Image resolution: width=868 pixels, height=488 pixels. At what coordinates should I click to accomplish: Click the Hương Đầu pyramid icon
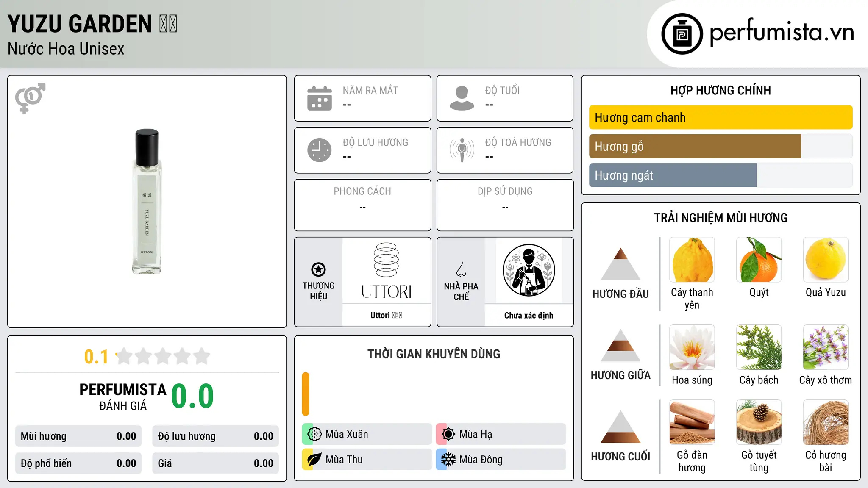tap(620, 264)
